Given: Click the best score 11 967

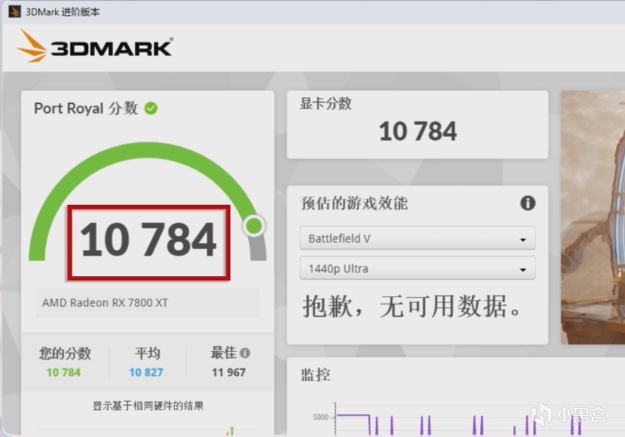Looking at the screenshot, I should 229,372.
